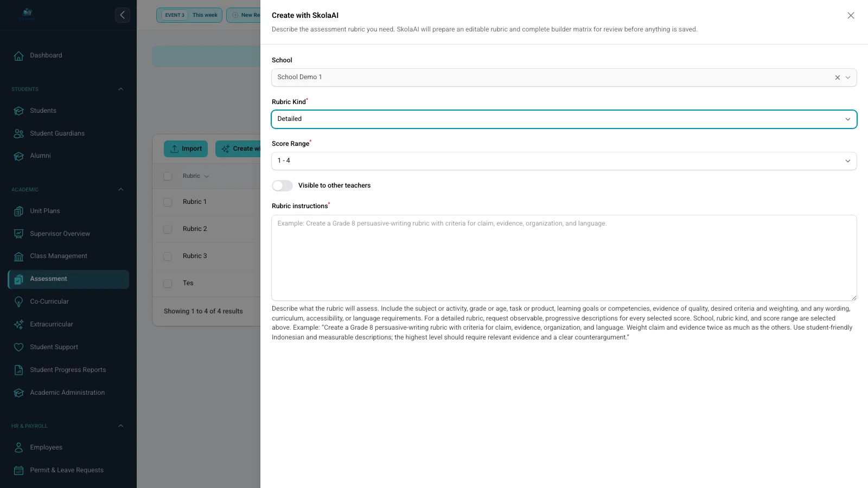The height and width of the screenshot is (488, 868).
Task: Check the Rubric 2 row checkbox
Action: pyautogui.click(x=168, y=229)
